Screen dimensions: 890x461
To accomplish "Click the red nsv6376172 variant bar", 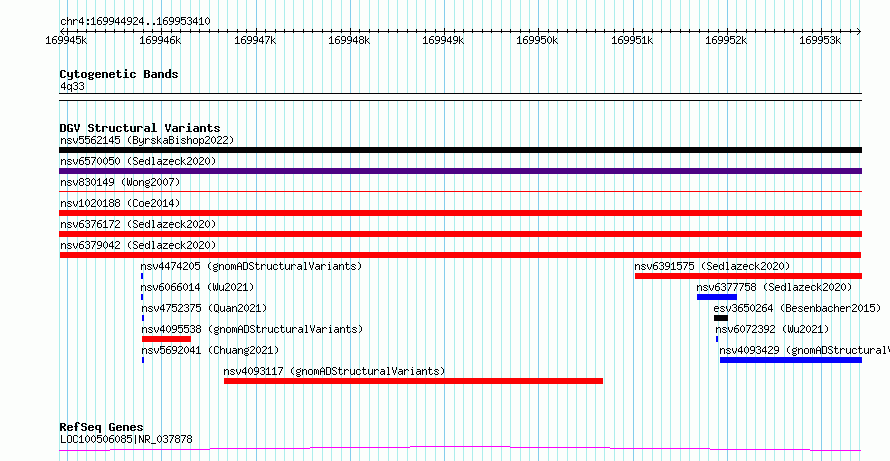I will click(x=460, y=234).
